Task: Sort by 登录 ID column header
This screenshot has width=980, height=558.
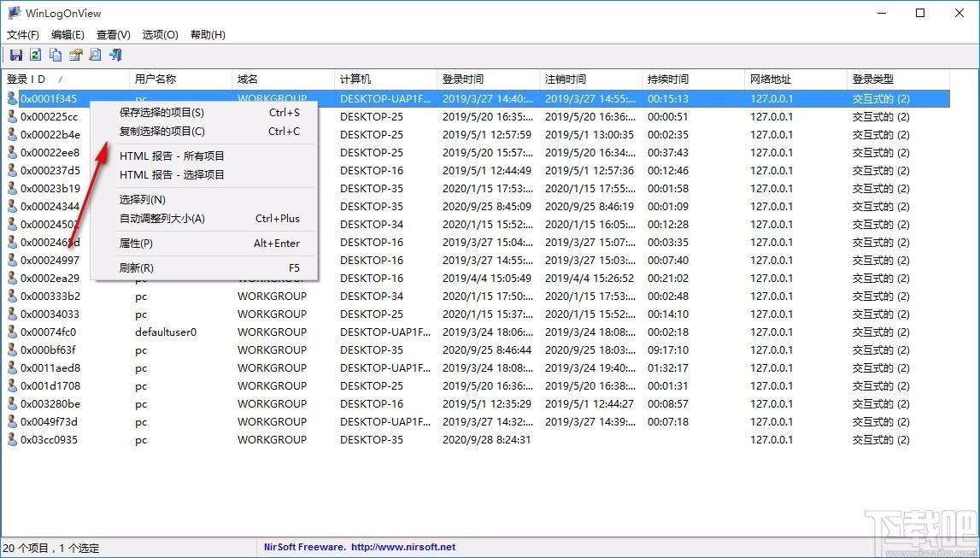Action: (x=65, y=79)
